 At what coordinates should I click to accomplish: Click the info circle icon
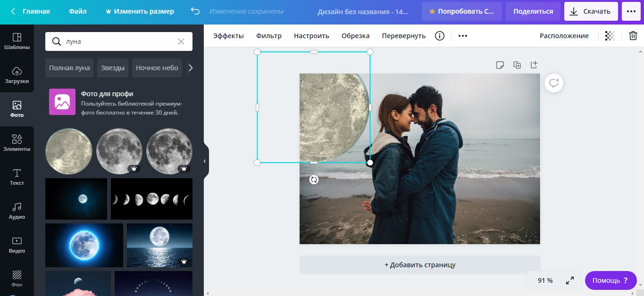pyautogui.click(x=440, y=36)
